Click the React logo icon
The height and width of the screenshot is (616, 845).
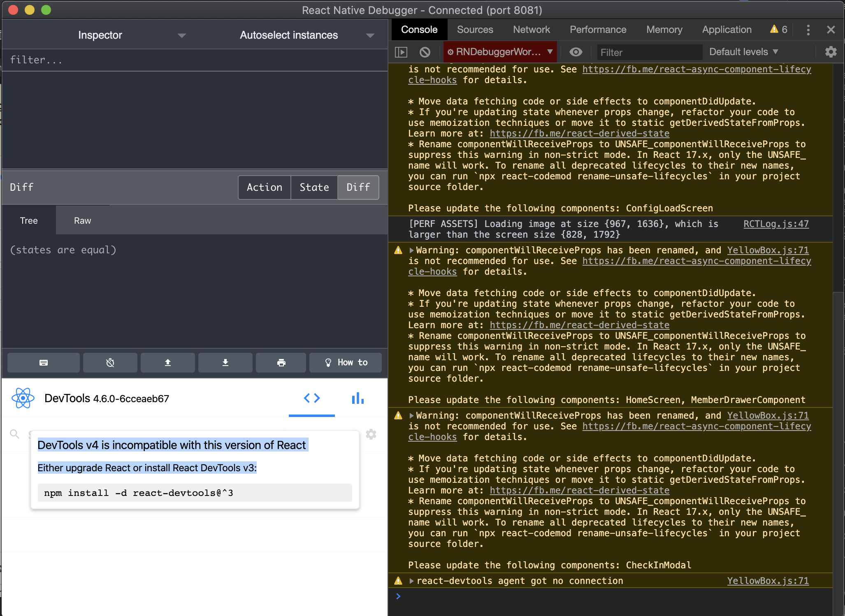click(23, 398)
